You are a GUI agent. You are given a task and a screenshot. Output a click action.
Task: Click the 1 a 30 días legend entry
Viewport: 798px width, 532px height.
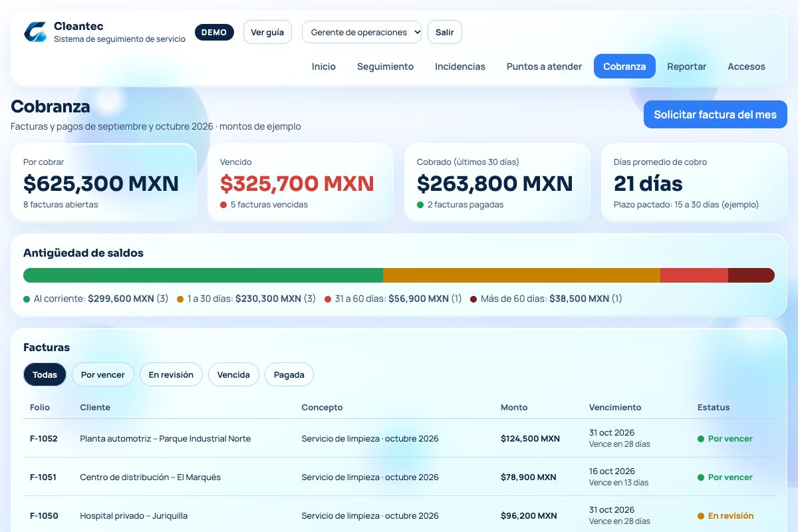click(246, 299)
